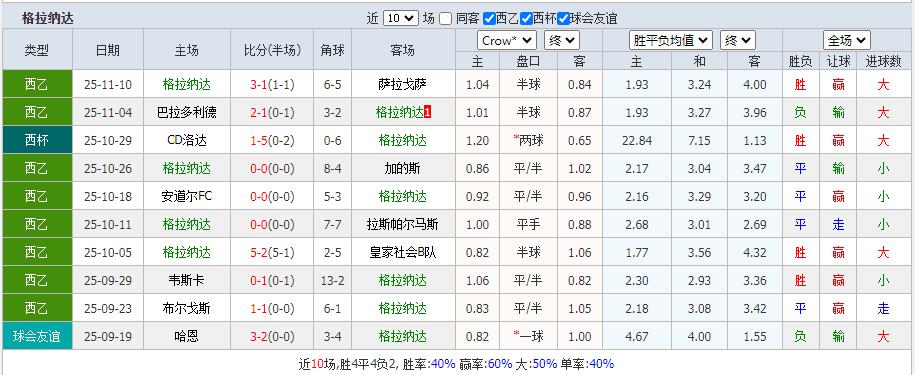Click the 让球 column header
Screen dimensions: 915x375
point(839,61)
